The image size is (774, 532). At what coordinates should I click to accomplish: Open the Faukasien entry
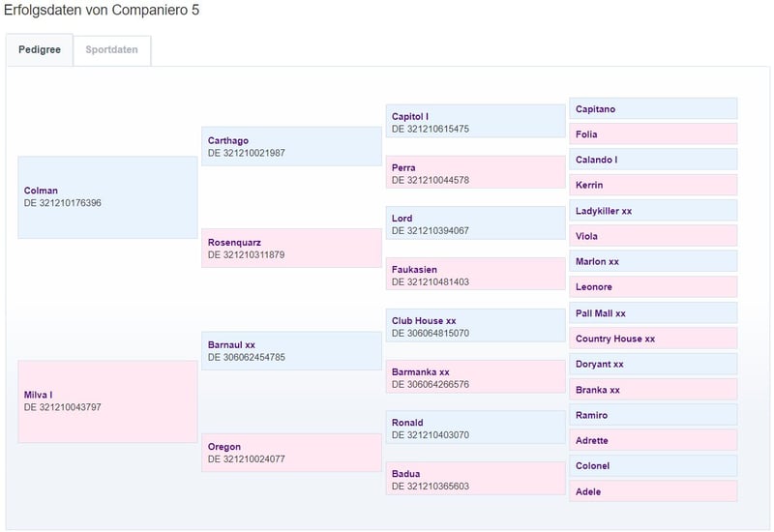pos(475,275)
